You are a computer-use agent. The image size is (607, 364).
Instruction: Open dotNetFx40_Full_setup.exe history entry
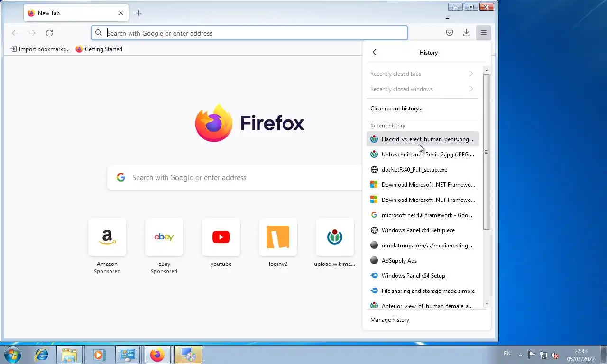[x=423, y=170]
